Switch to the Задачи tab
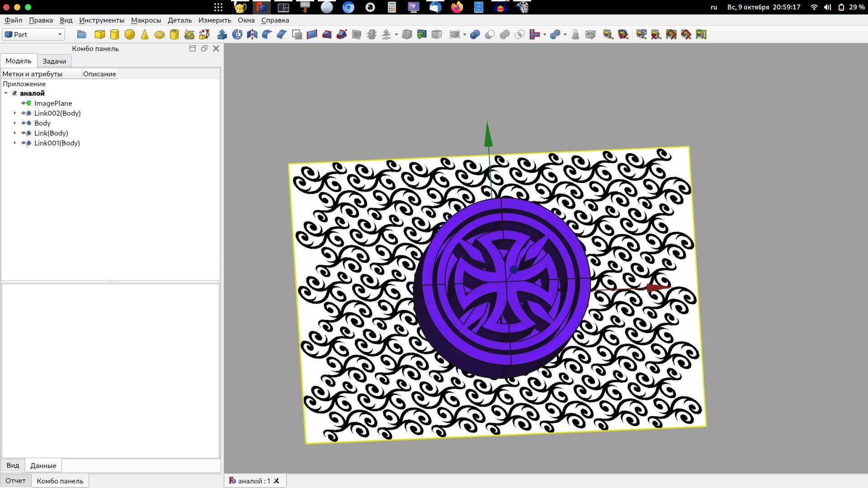 click(x=54, y=61)
